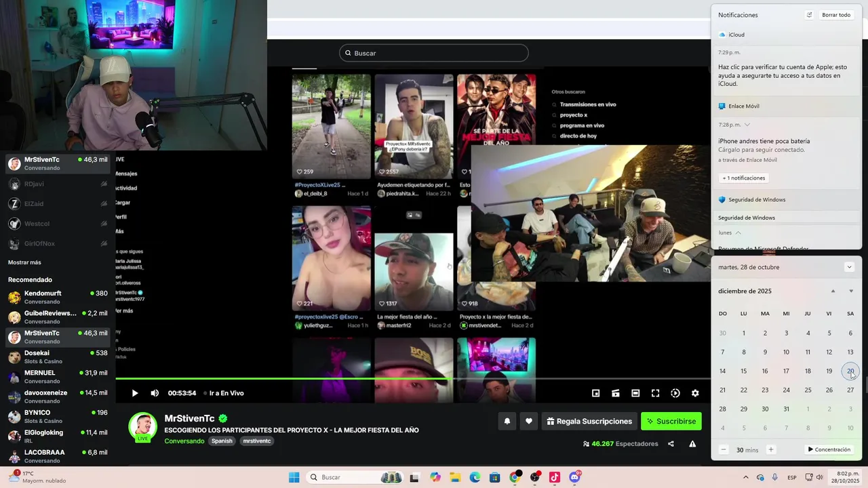Image resolution: width=868 pixels, height=488 pixels.
Task: Open RDjavi in followed channels sidebar
Action: pos(58,184)
